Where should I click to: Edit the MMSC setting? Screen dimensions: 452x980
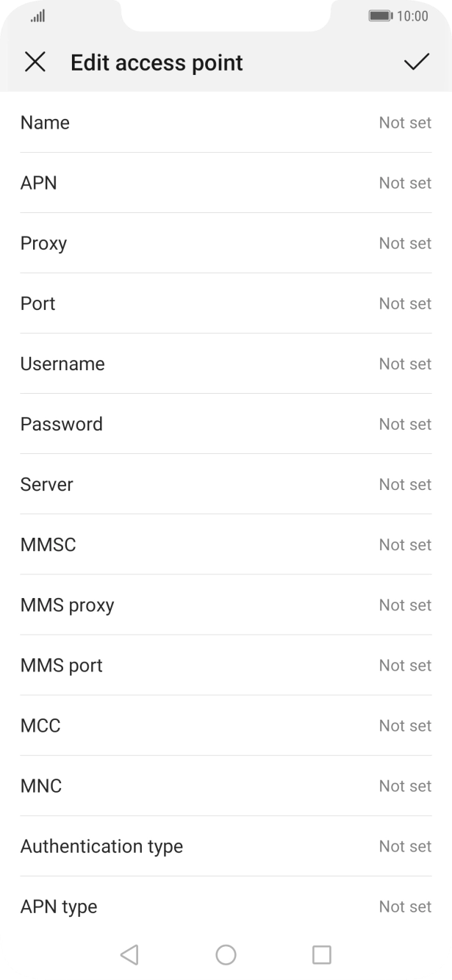click(x=226, y=544)
